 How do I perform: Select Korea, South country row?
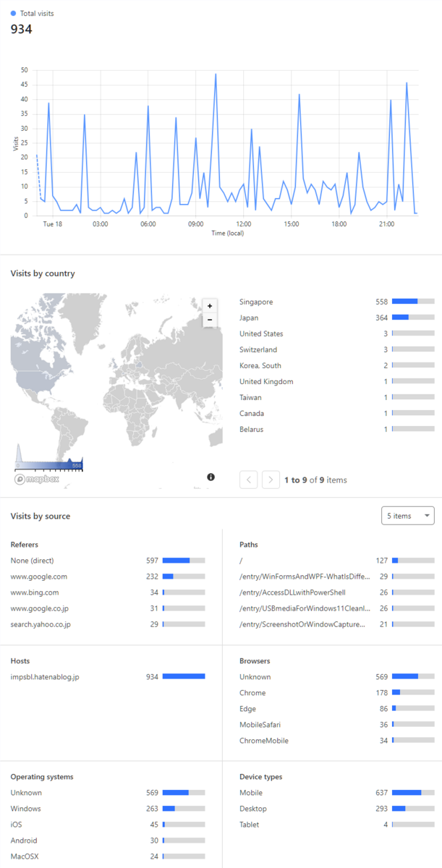tap(337, 365)
